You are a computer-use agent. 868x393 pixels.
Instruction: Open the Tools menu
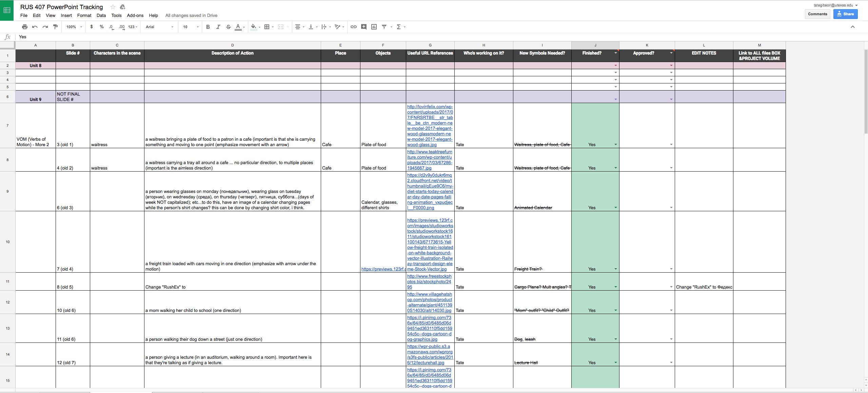116,16
